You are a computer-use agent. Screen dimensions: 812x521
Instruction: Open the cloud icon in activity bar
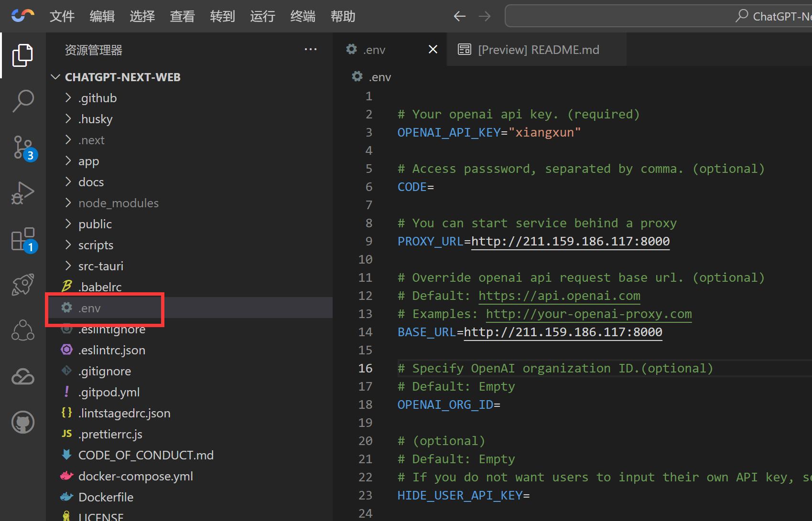22,377
